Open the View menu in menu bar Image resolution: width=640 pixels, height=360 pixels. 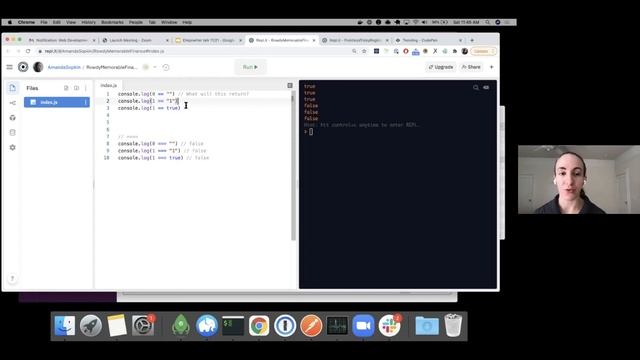coord(71,22)
